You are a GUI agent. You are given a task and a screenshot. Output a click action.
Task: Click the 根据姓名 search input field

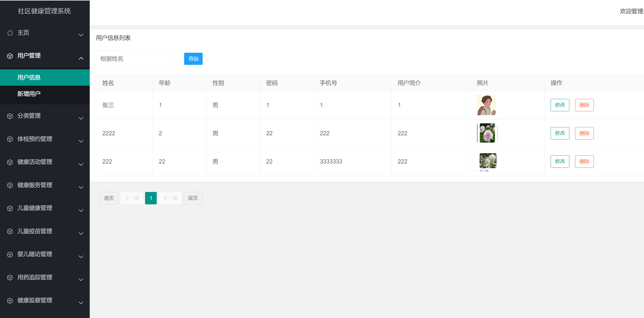pyautogui.click(x=135, y=59)
